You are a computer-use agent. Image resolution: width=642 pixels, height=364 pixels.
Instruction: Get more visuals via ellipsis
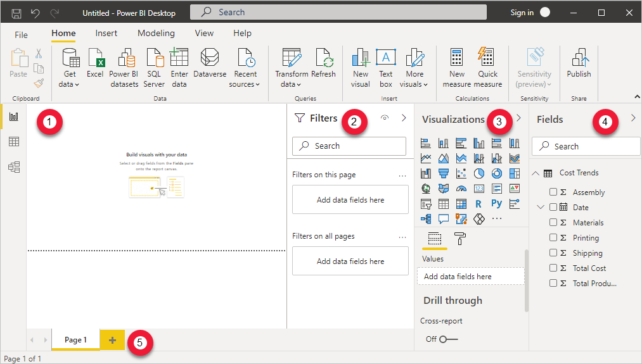(497, 218)
